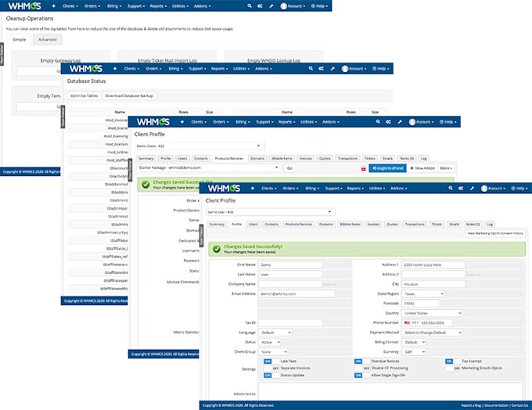The height and width of the screenshot is (410, 532).
Task: Open search icon in Demo Client #22 window
Action: 378,122
